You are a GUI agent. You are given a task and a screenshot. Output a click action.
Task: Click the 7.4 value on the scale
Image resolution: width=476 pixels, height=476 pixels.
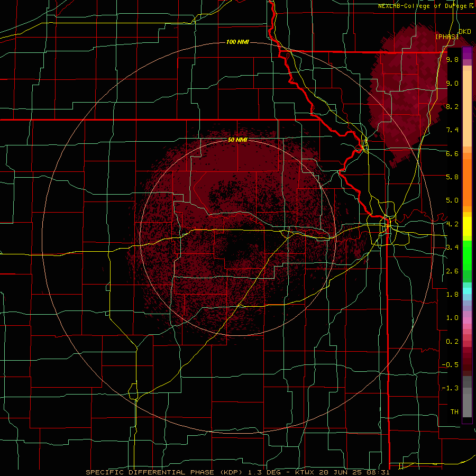(452, 130)
